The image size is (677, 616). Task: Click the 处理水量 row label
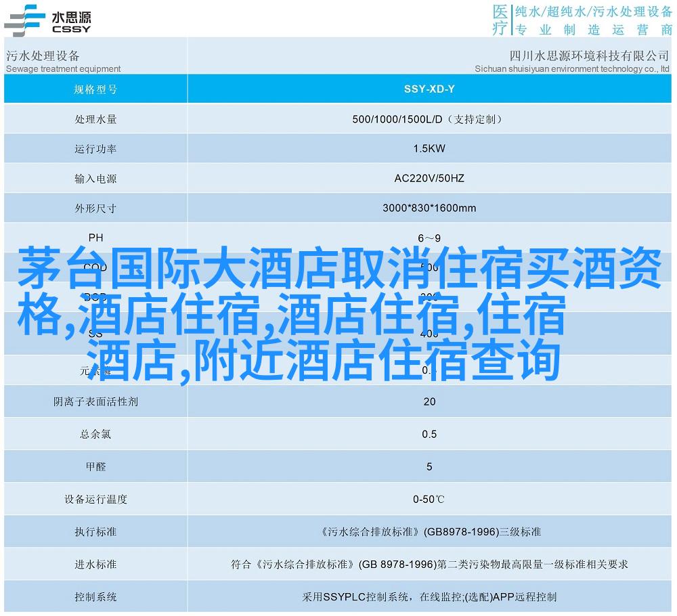pos(95,119)
